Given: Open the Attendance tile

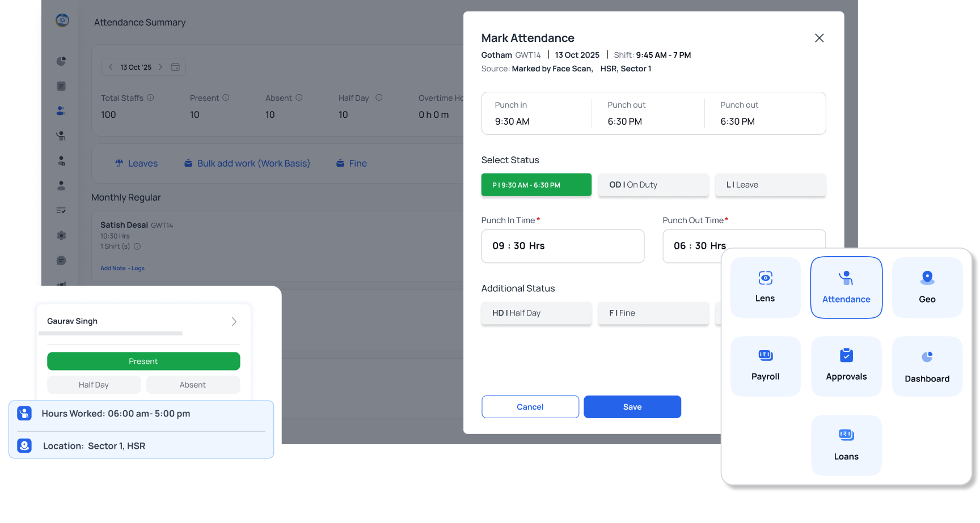Looking at the screenshot, I should (846, 287).
